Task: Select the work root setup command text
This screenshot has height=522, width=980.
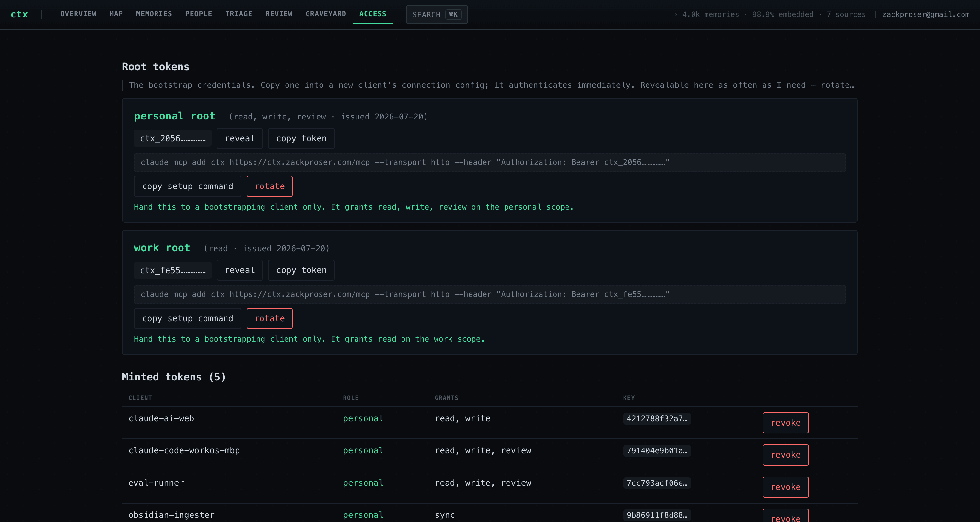Action: (x=490, y=294)
